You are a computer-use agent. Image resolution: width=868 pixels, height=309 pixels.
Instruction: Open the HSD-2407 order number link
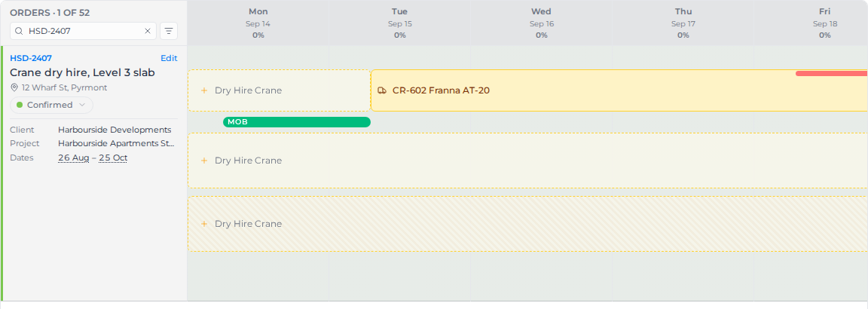click(31, 58)
